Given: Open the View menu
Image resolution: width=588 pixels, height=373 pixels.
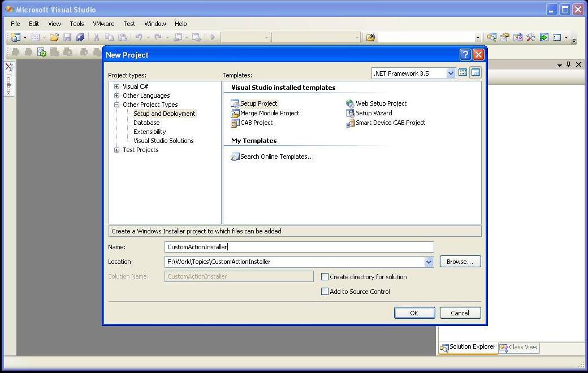Looking at the screenshot, I should tap(54, 24).
